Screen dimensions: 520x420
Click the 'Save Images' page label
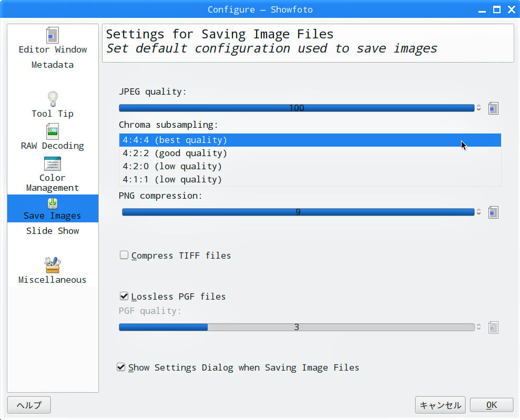click(x=53, y=216)
